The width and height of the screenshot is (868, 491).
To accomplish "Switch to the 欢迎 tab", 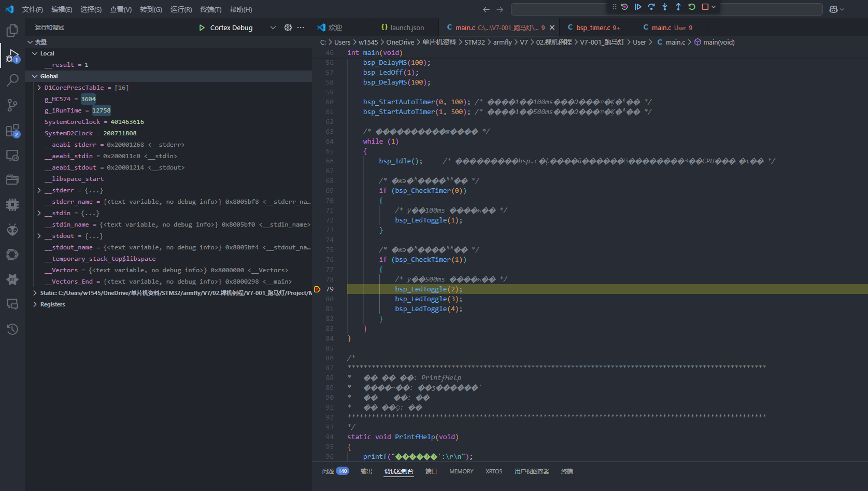I will (x=343, y=27).
